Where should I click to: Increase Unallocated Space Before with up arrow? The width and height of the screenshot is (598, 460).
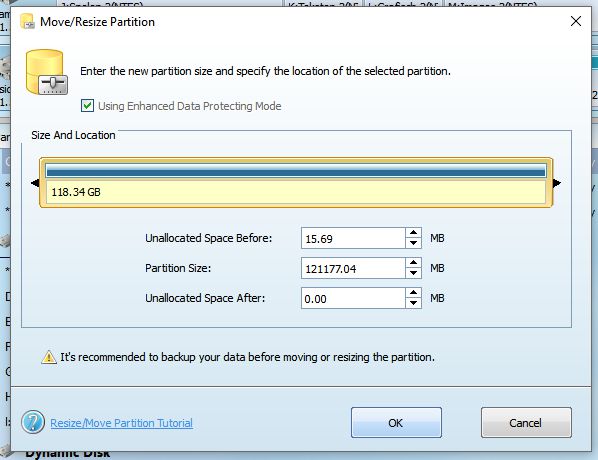point(413,233)
